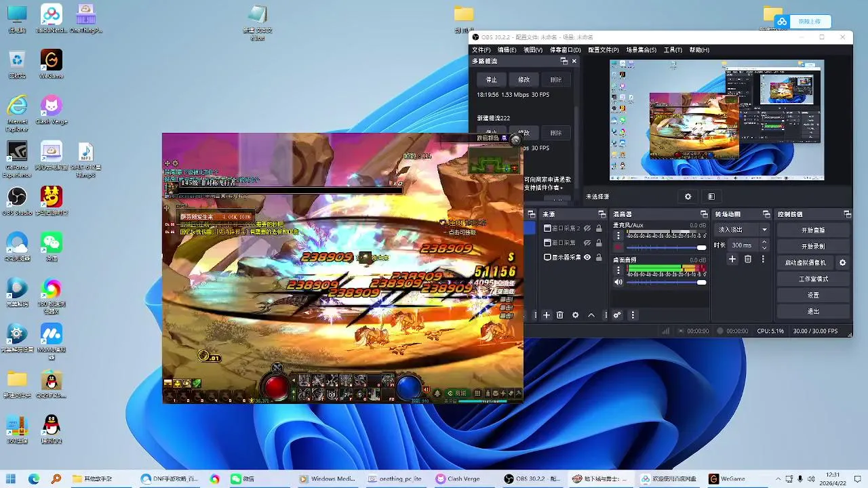868x488 pixels.
Task: Stop the first multi-stream with 停止
Action: [x=492, y=79]
